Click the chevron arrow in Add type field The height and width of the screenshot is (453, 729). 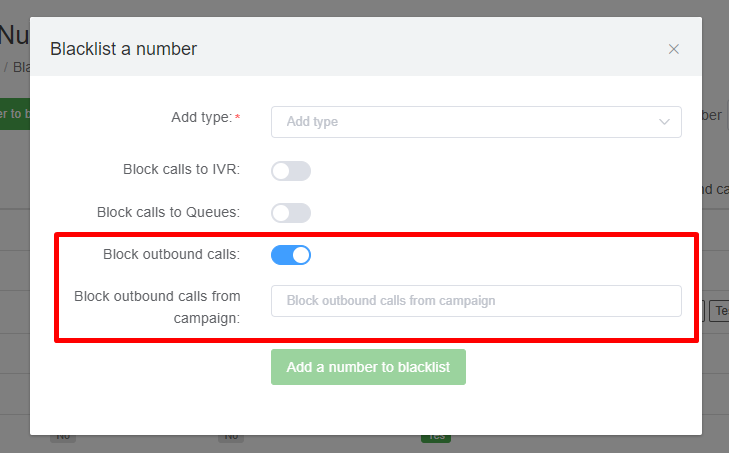click(x=665, y=122)
